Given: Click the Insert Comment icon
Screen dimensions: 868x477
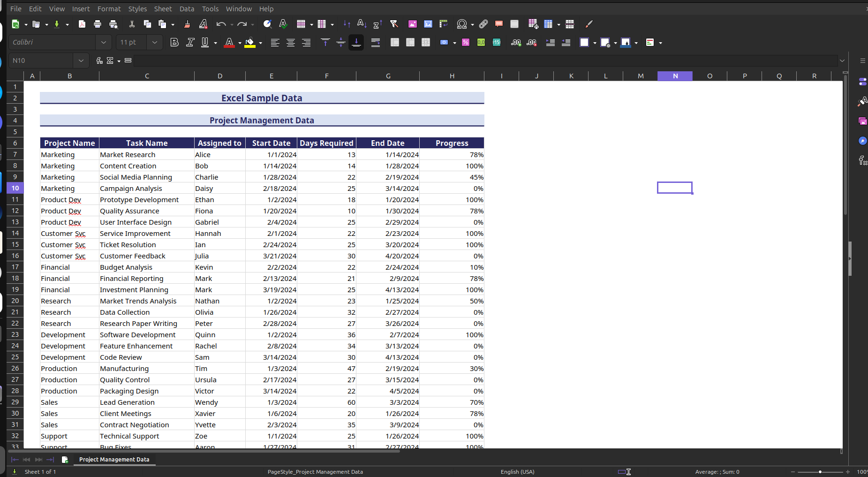Looking at the screenshot, I should pyautogui.click(x=499, y=24).
